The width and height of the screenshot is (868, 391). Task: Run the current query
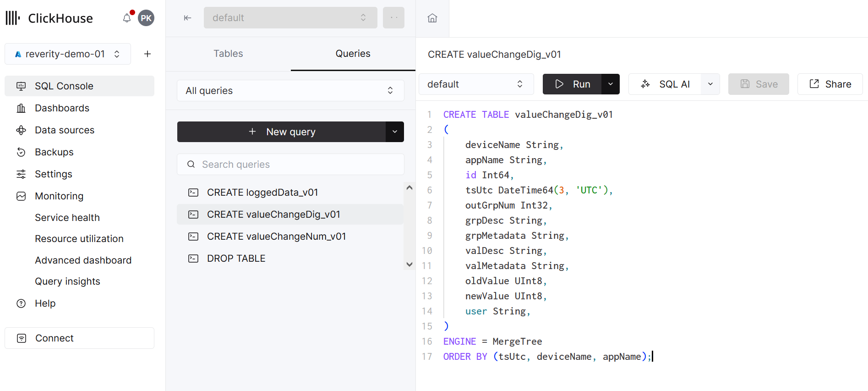(x=572, y=84)
